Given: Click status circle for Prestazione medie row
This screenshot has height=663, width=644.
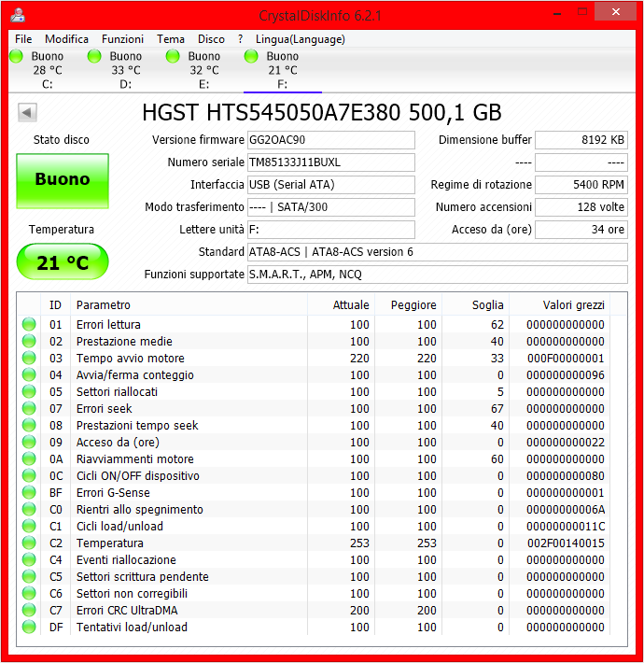Looking at the screenshot, I should click(x=29, y=341).
